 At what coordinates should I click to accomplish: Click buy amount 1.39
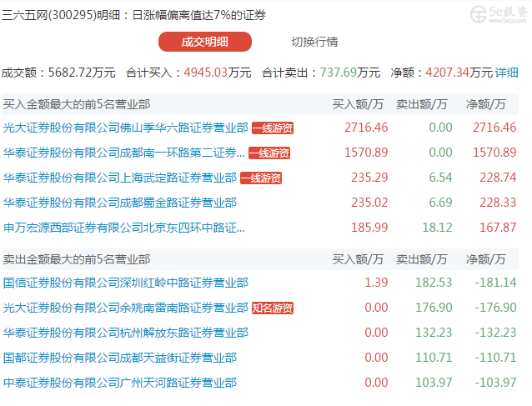pyautogui.click(x=376, y=282)
